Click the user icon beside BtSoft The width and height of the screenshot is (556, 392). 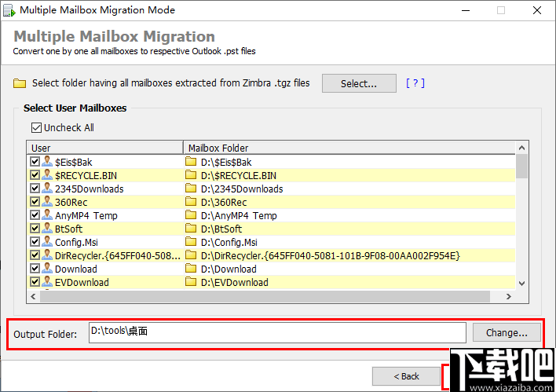(47, 228)
